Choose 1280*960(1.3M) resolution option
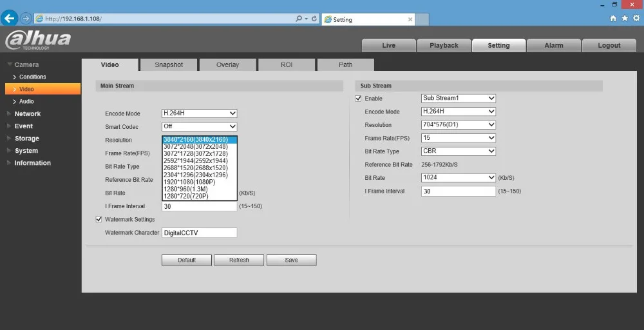The height and width of the screenshot is (330, 644). click(x=200, y=189)
